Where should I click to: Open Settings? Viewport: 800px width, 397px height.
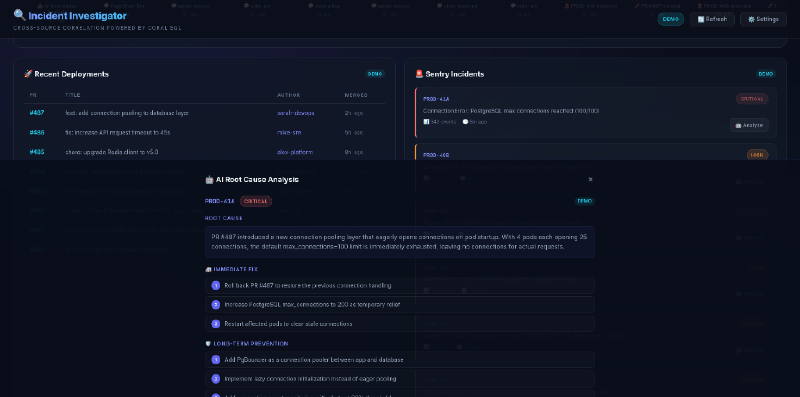[763, 19]
